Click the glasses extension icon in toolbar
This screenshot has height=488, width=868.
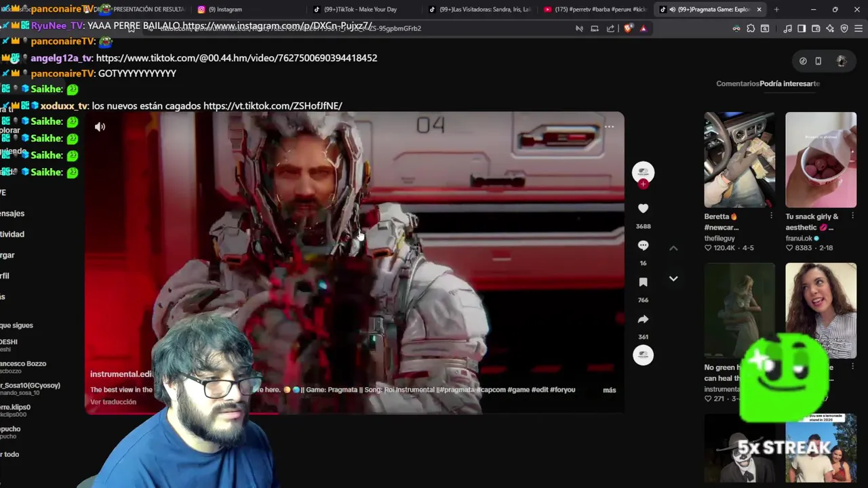[x=736, y=28]
